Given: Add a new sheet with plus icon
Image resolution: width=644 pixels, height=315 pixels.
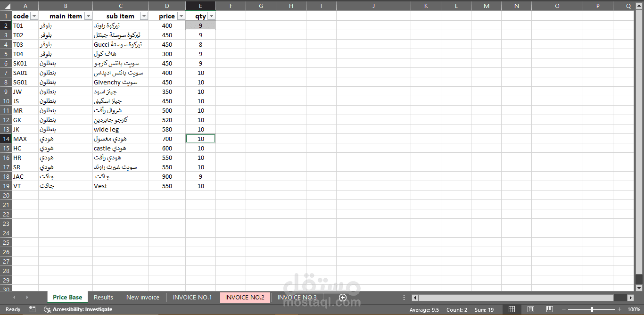Looking at the screenshot, I should (x=343, y=298).
